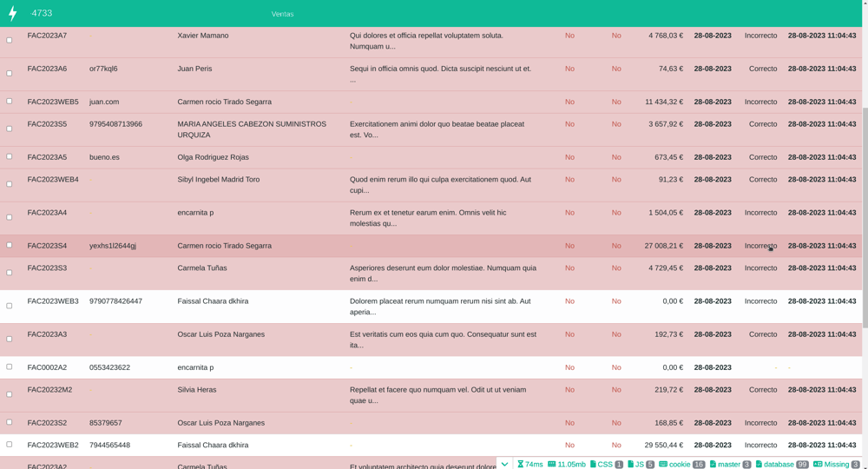This screenshot has height=469, width=868.
Task: Click amount 27 008,21 €
Action: (x=664, y=246)
